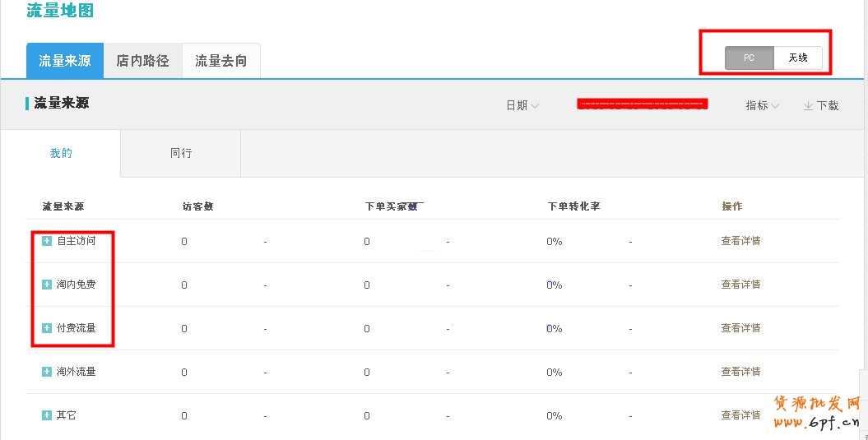Switch the toggle to PC
Image resolution: width=868 pixels, height=440 pixels.
(749, 58)
